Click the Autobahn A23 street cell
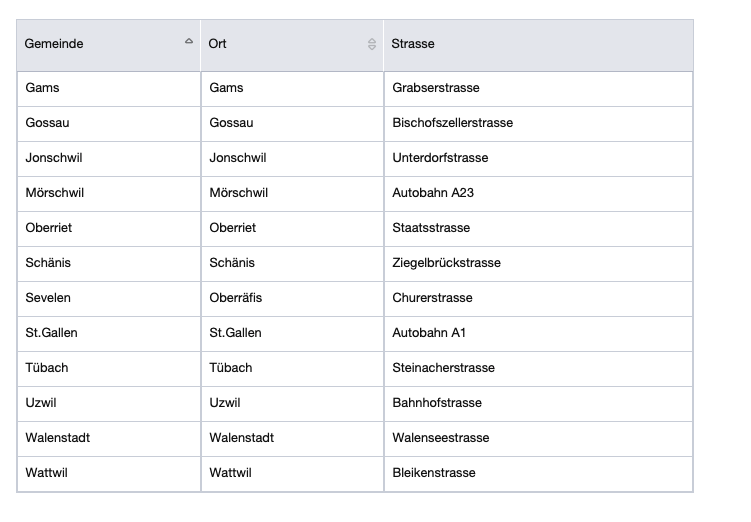Viewport: 751px width, 522px height. click(x=433, y=193)
